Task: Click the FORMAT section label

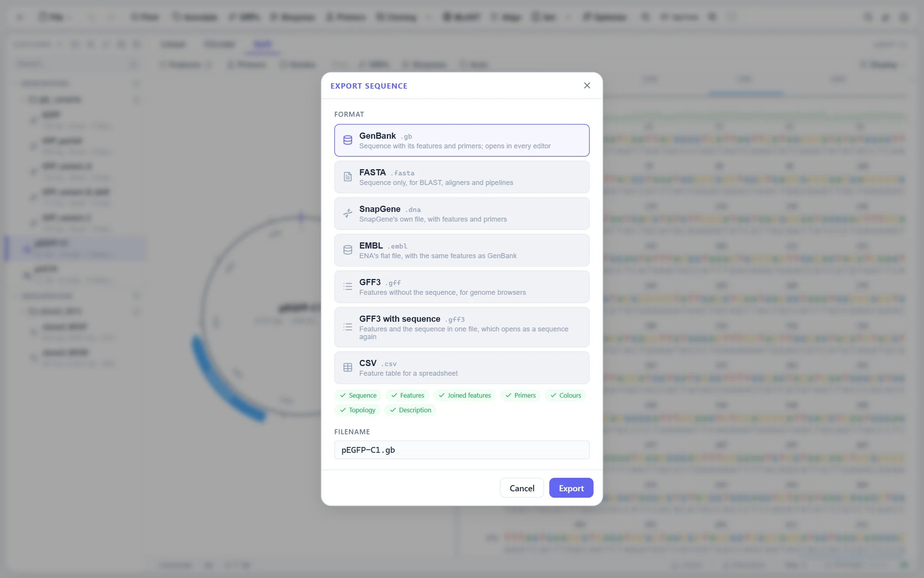Action: pyautogui.click(x=349, y=114)
